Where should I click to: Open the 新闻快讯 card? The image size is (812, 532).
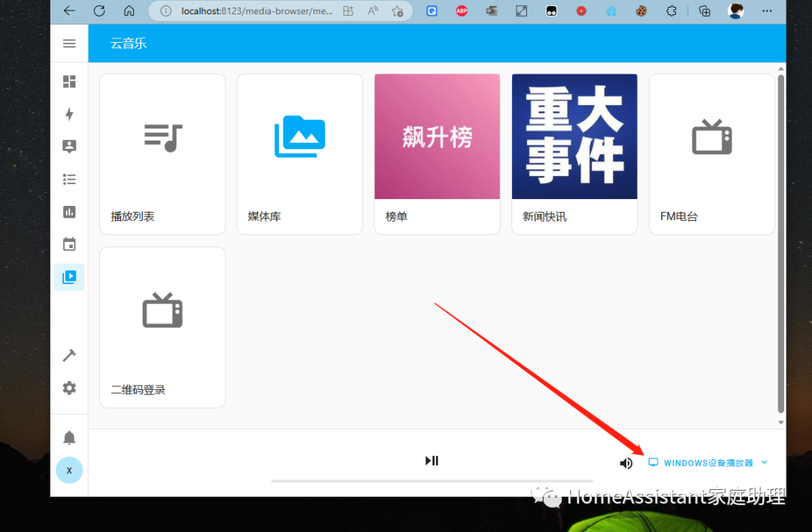pos(574,154)
